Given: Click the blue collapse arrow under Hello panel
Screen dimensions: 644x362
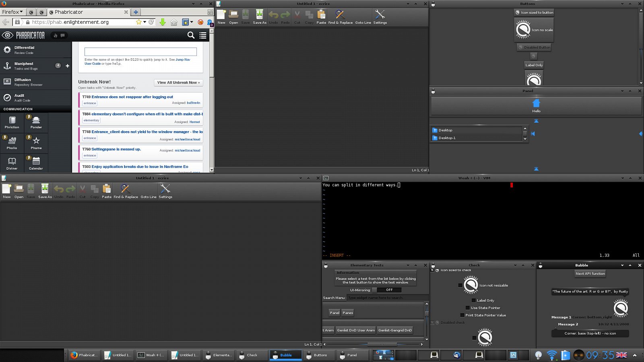Looking at the screenshot, I should point(536,121).
